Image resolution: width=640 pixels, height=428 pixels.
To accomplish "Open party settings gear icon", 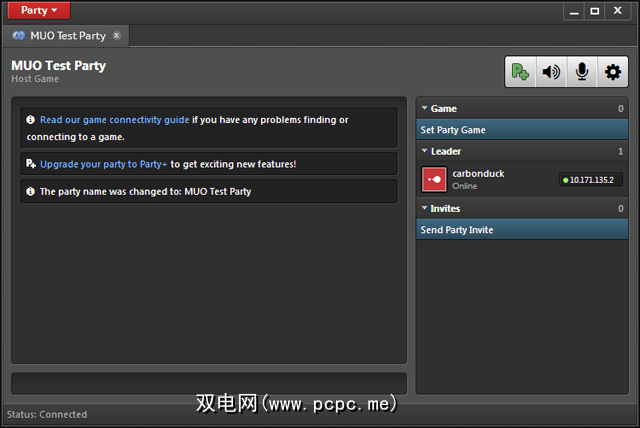I will point(613,72).
